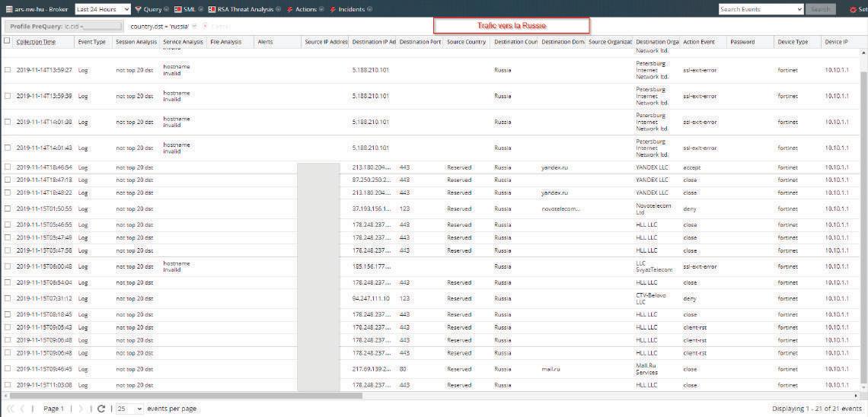
Task: Click the Session Analysis column header
Action: (x=136, y=42)
